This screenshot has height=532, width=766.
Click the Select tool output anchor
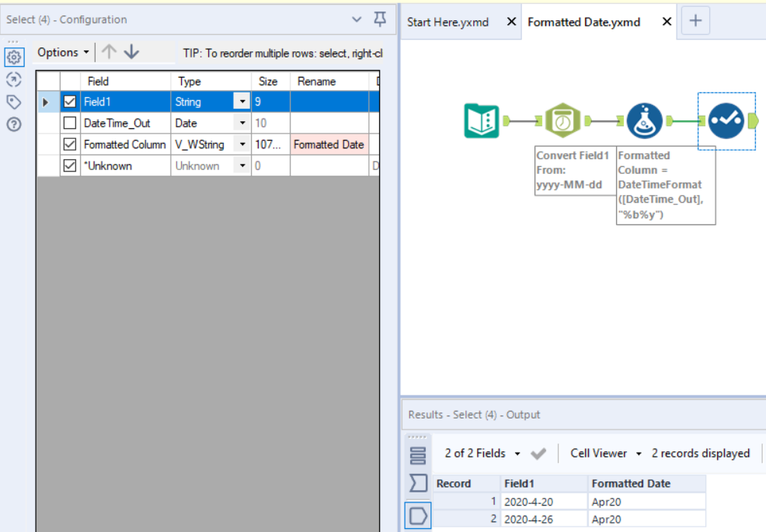point(753,120)
